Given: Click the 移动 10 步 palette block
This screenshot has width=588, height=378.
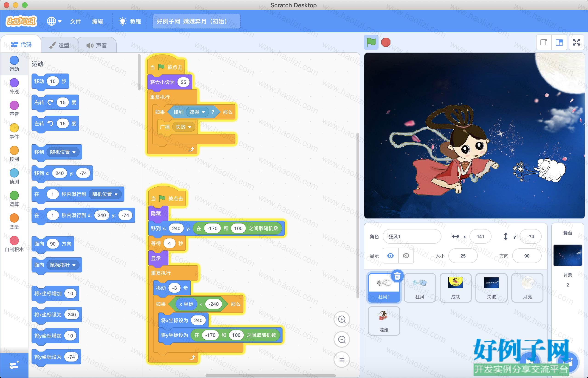Looking at the screenshot, I should click(50, 81).
